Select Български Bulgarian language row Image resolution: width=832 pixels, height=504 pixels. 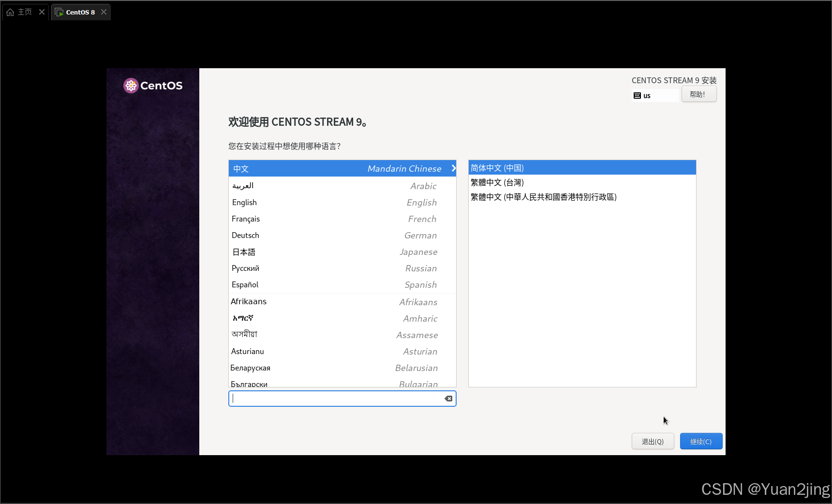click(x=342, y=382)
